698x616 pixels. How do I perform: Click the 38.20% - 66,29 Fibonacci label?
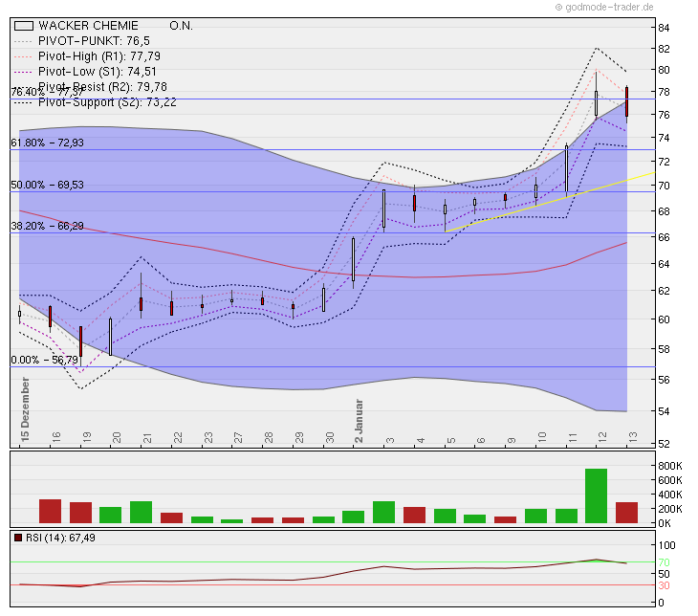(x=47, y=226)
